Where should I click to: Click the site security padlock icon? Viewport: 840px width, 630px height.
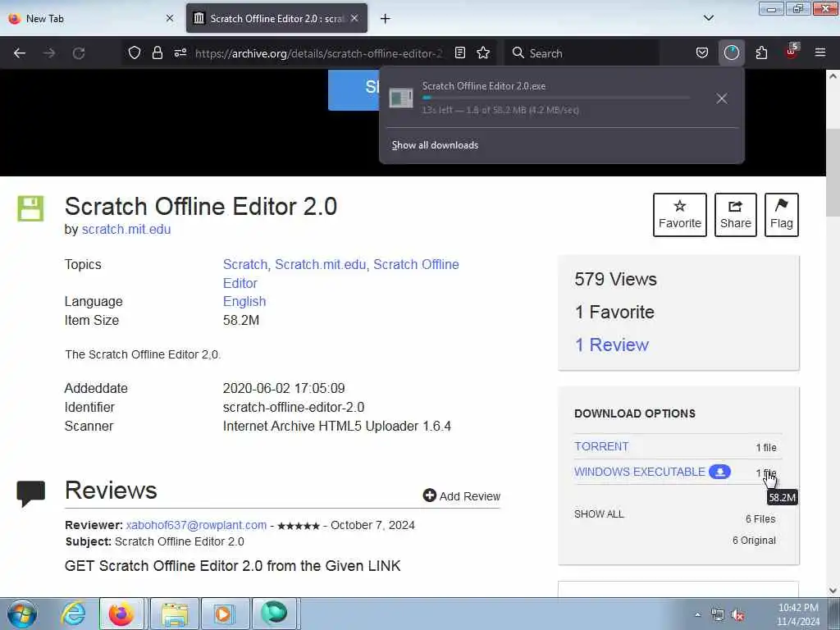(x=157, y=53)
